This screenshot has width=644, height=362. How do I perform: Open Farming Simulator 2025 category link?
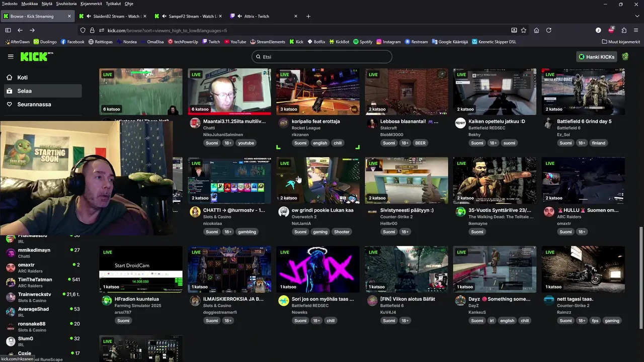tap(138, 306)
